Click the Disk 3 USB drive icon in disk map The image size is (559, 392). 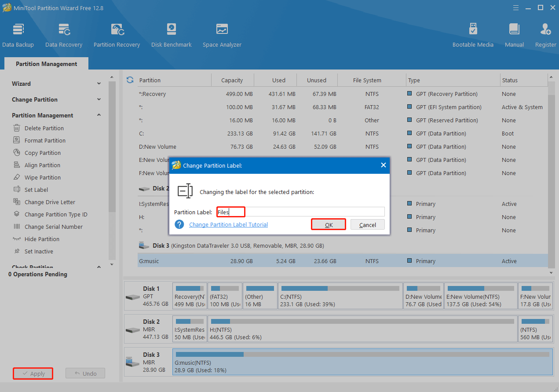click(x=133, y=362)
